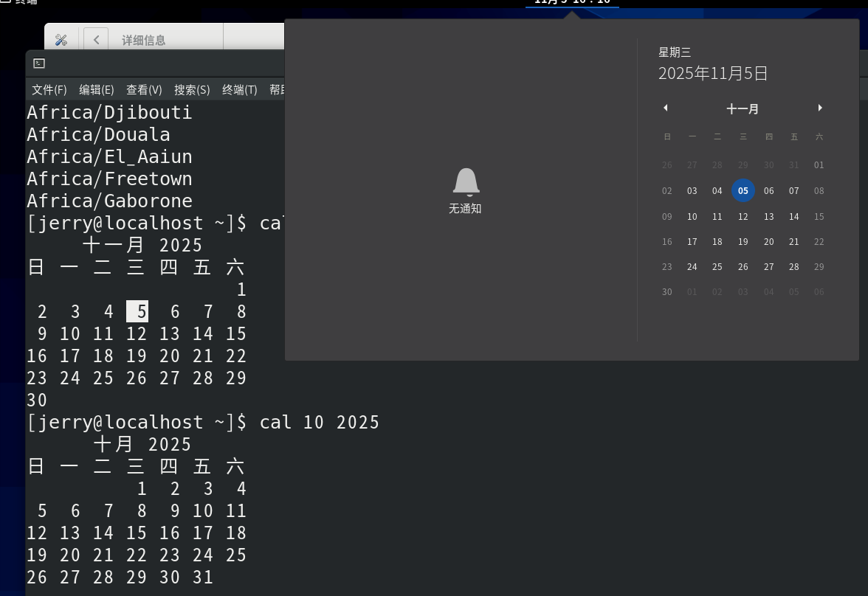
Task: Select date 21 in the calendar popup
Action: 794,242
